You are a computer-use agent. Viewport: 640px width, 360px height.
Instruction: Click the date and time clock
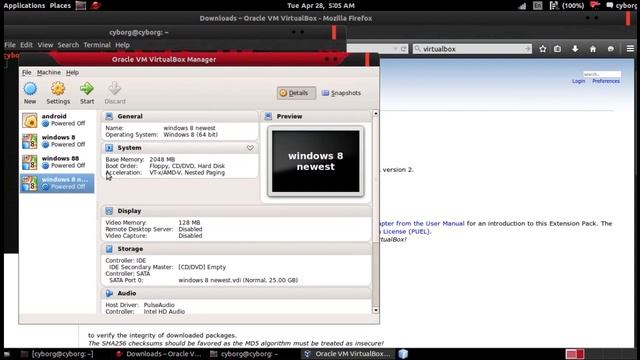point(321,6)
